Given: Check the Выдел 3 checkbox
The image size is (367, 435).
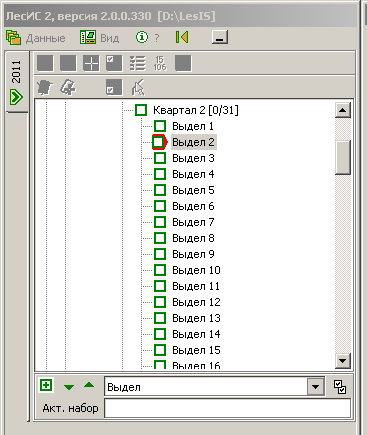Looking at the screenshot, I should tap(160, 158).
